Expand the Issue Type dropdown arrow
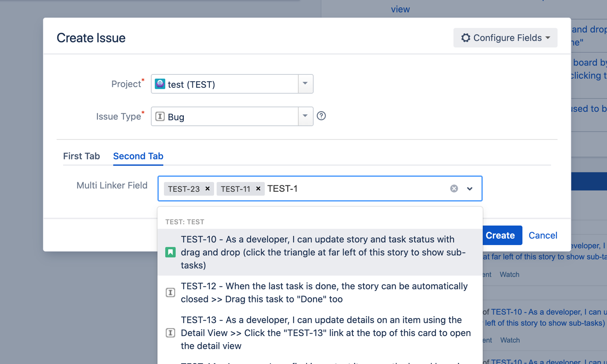The height and width of the screenshot is (364, 607). click(305, 116)
